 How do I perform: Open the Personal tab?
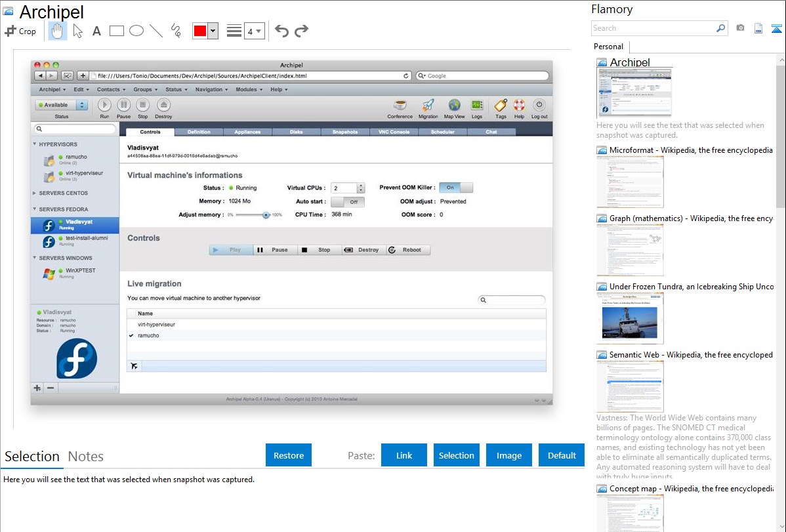point(608,47)
